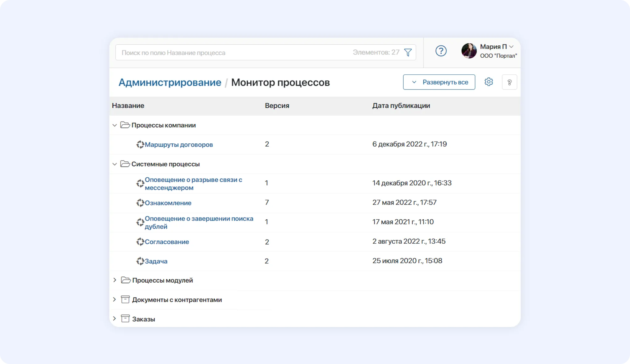630x364 pixels.
Task: Open the filter icon in the search bar
Action: tap(408, 52)
